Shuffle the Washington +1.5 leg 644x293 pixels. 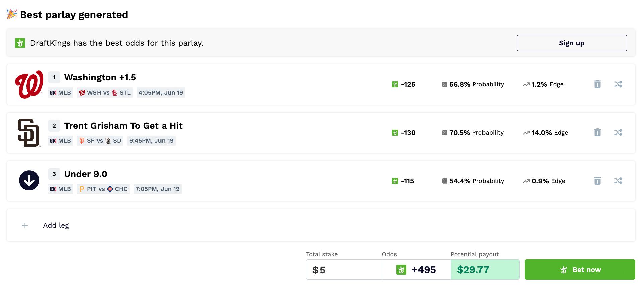[618, 84]
